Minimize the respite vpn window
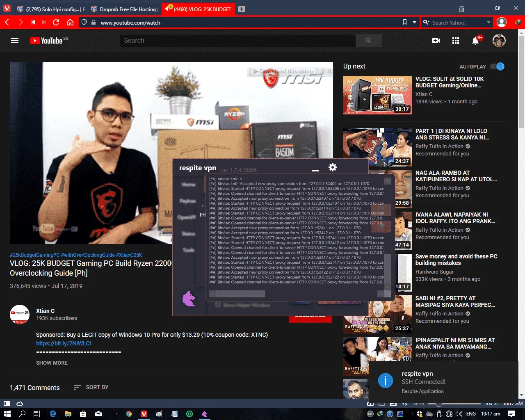Image resolution: width=525 pixels, height=420 pixels. pos(315,170)
